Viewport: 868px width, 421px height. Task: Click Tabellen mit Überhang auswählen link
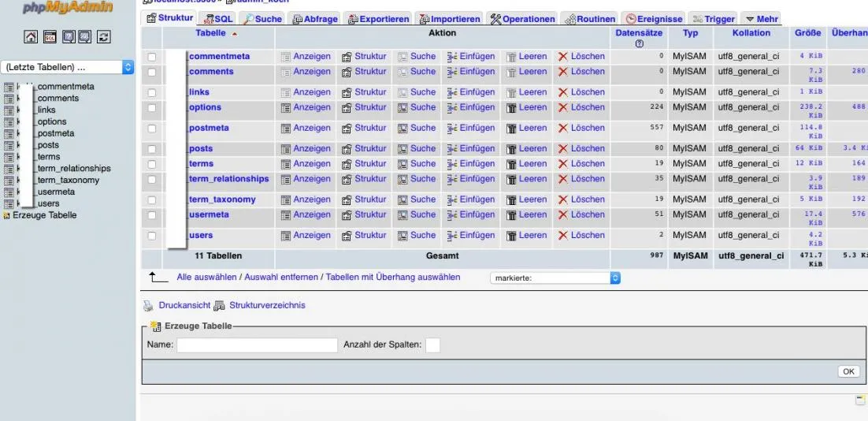pyautogui.click(x=393, y=278)
